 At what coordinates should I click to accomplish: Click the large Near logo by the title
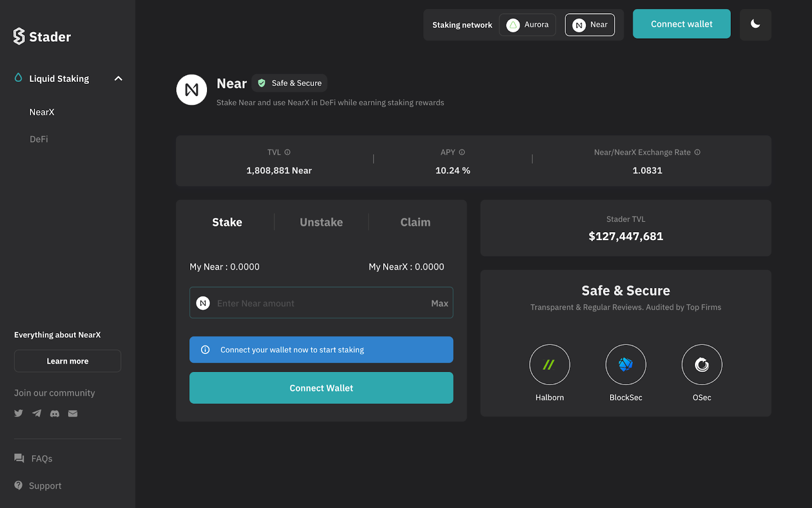[x=191, y=90]
